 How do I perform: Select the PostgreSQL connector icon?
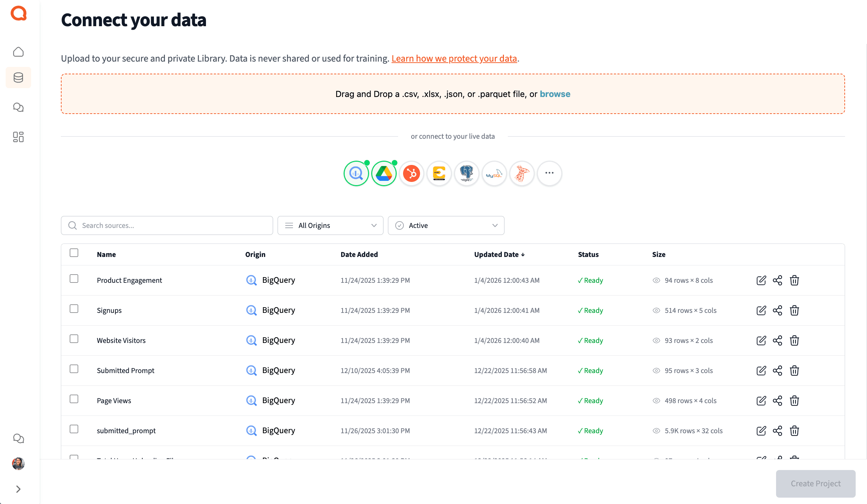point(466,173)
